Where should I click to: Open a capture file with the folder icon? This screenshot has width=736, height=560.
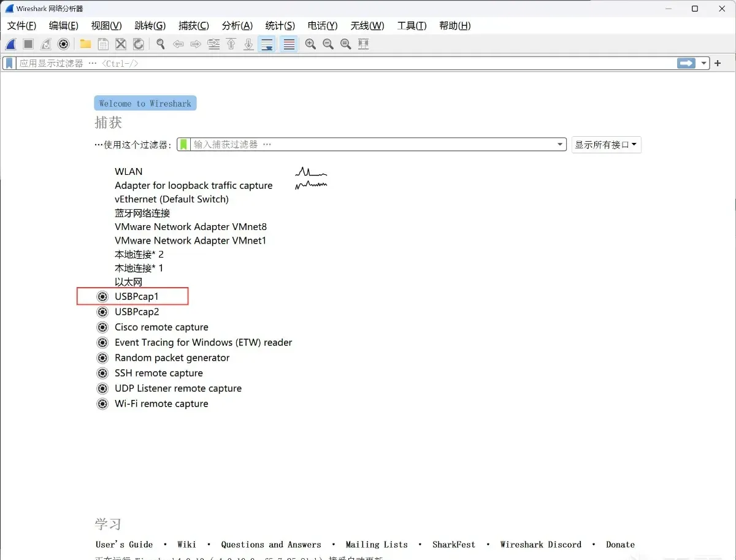point(85,44)
